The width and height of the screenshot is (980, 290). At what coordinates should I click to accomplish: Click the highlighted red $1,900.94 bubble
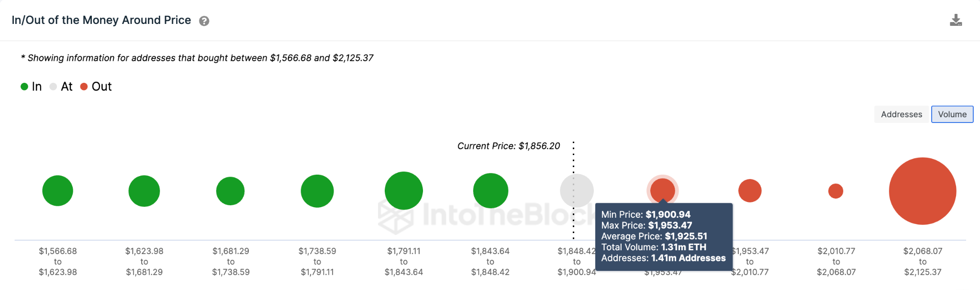(x=663, y=190)
